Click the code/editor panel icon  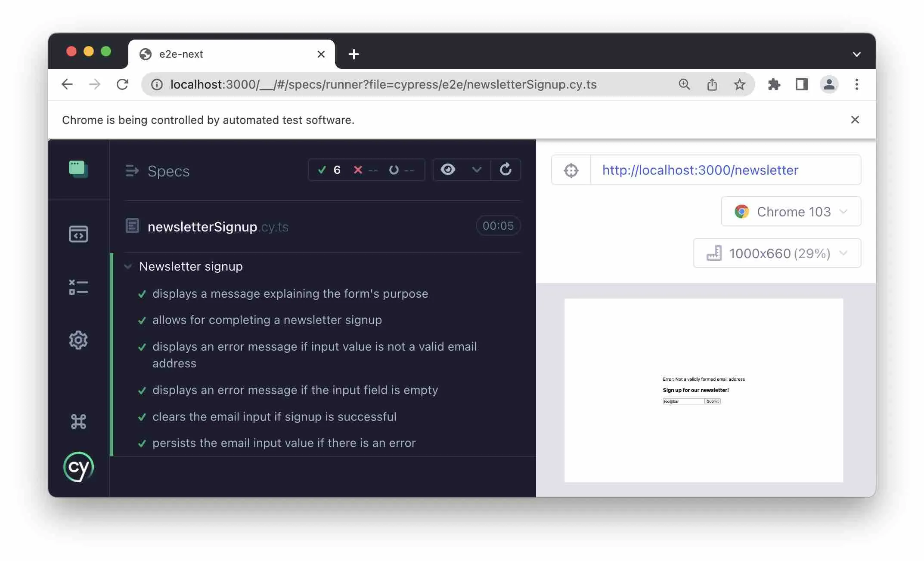point(78,235)
